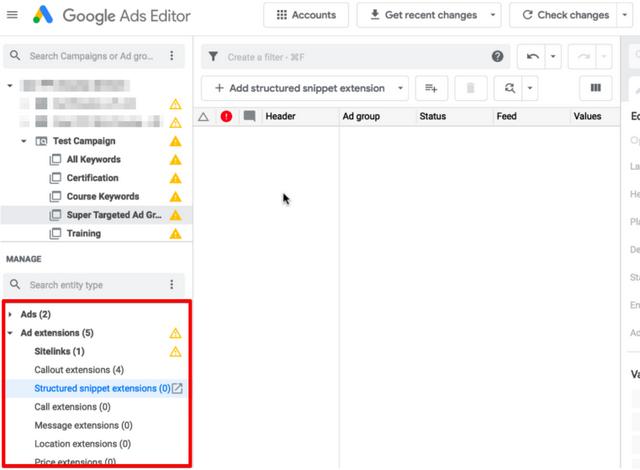Click the make multiple changes icon
Image resolution: width=640 pixels, height=470 pixels.
[x=431, y=88]
